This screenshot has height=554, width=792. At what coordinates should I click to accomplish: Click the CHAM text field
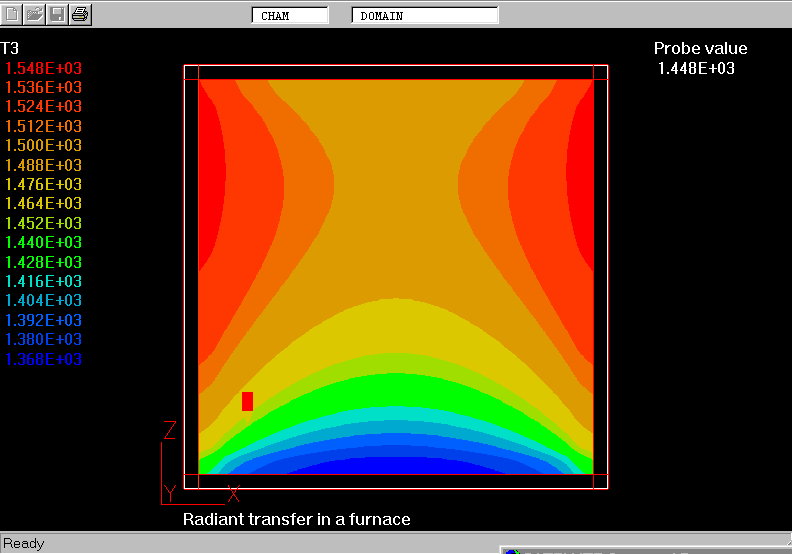click(x=289, y=16)
